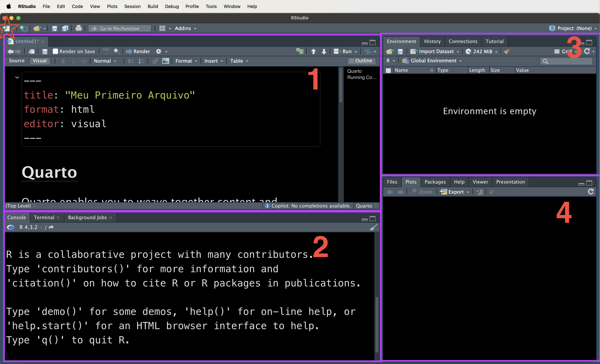Switch to the Packages tab
600x364 pixels.
click(x=435, y=182)
